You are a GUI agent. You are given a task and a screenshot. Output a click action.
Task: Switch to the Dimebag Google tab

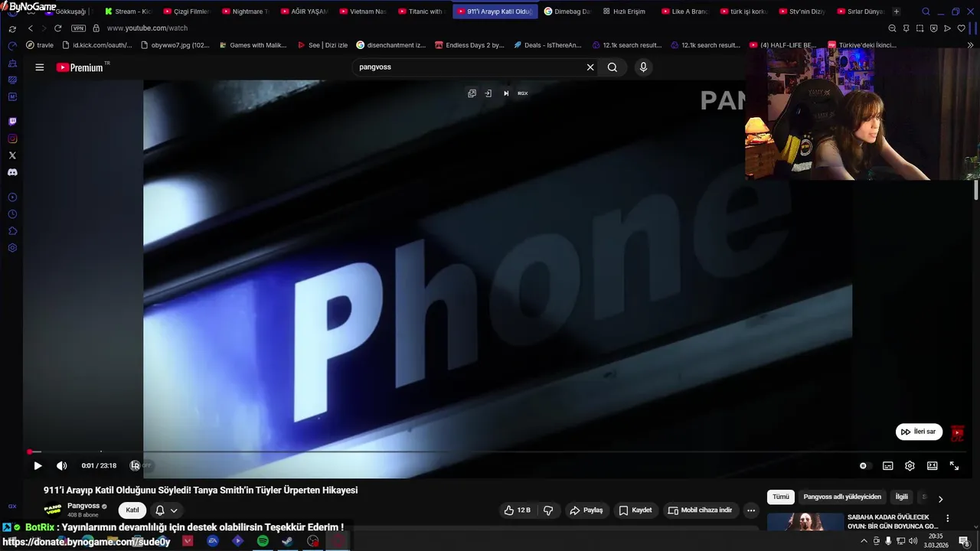(567, 11)
